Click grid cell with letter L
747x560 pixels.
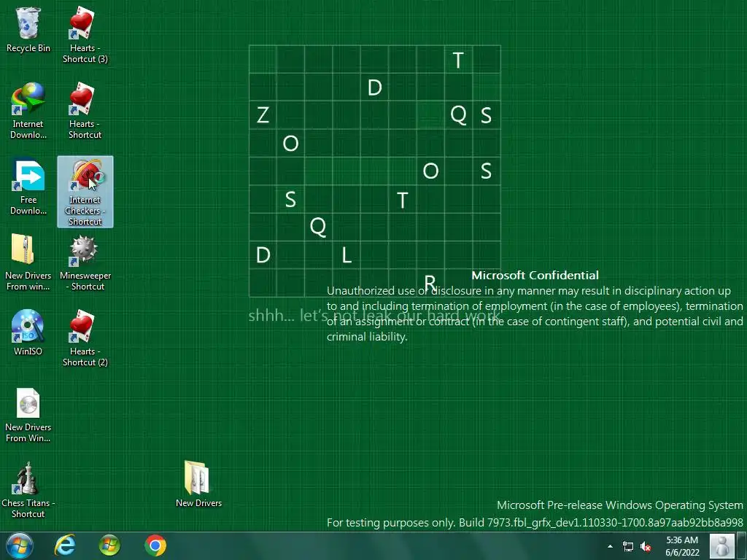tap(347, 254)
